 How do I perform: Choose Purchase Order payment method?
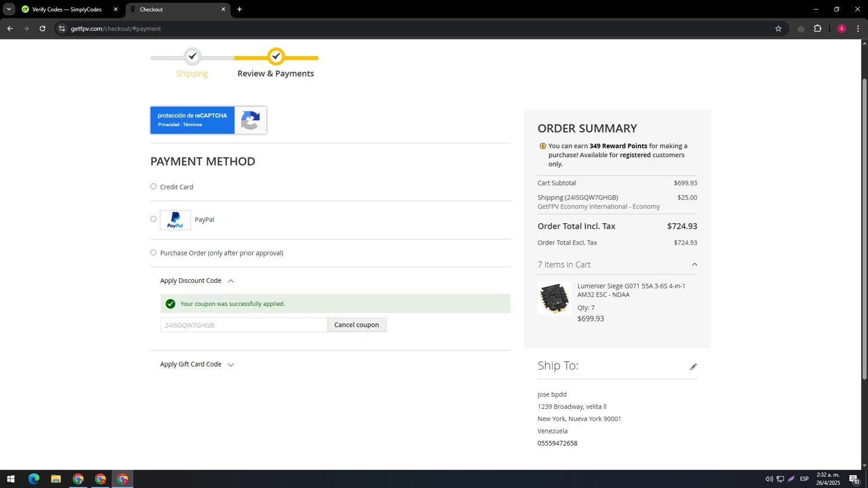point(153,253)
